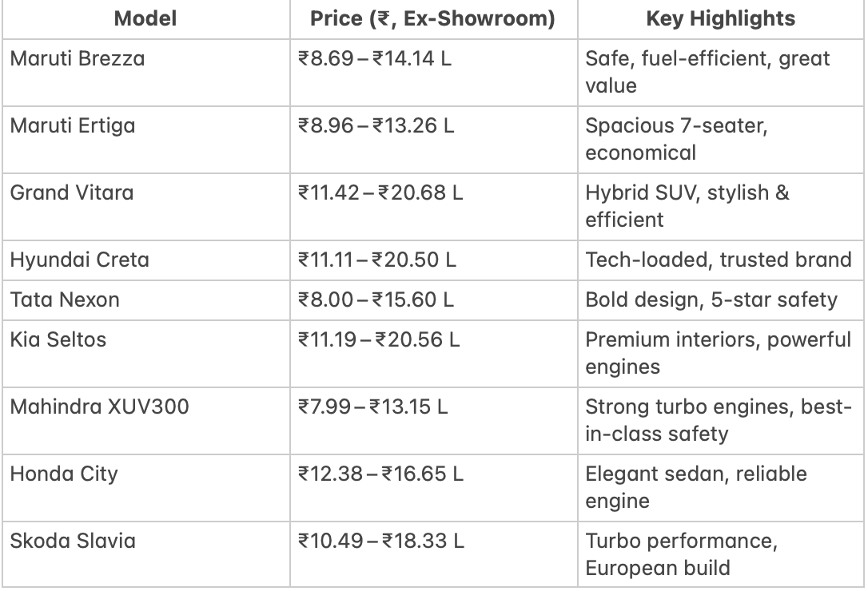The height and width of the screenshot is (591, 868).
Task: Click the 'Spacious 7-seater, economical' highlight
Action: (676, 139)
